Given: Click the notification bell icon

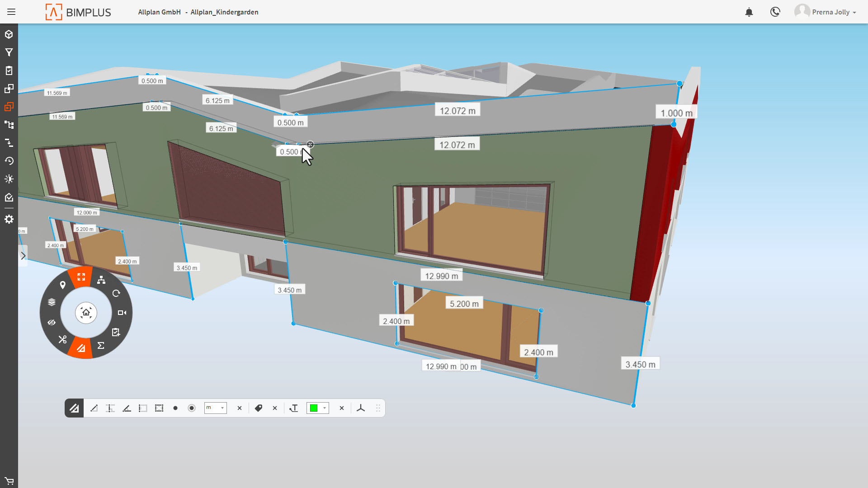Looking at the screenshot, I should [x=749, y=12].
